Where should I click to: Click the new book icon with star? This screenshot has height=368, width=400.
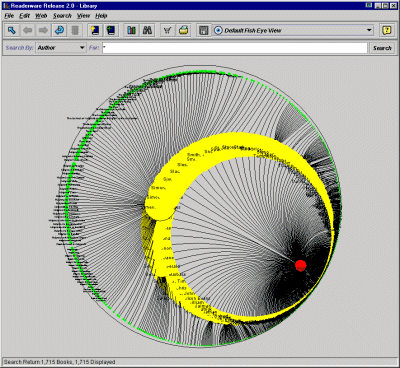tap(95, 30)
